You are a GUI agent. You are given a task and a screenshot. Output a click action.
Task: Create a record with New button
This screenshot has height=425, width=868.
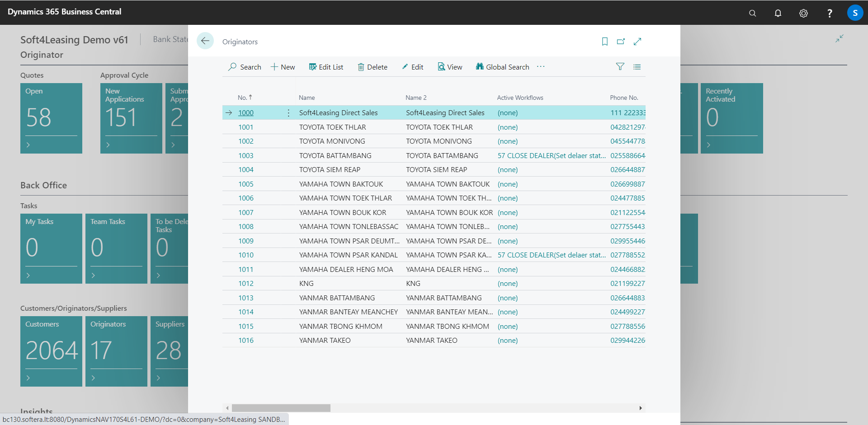click(x=282, y=66)
